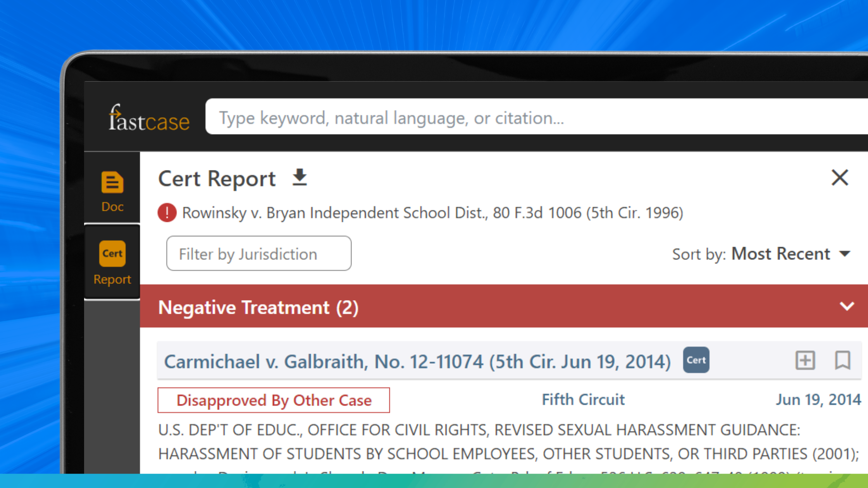The image size is (868, 488).
Task: Bookmark the Carmichael v. Galbraith case
Action: (x=842, y=360)
